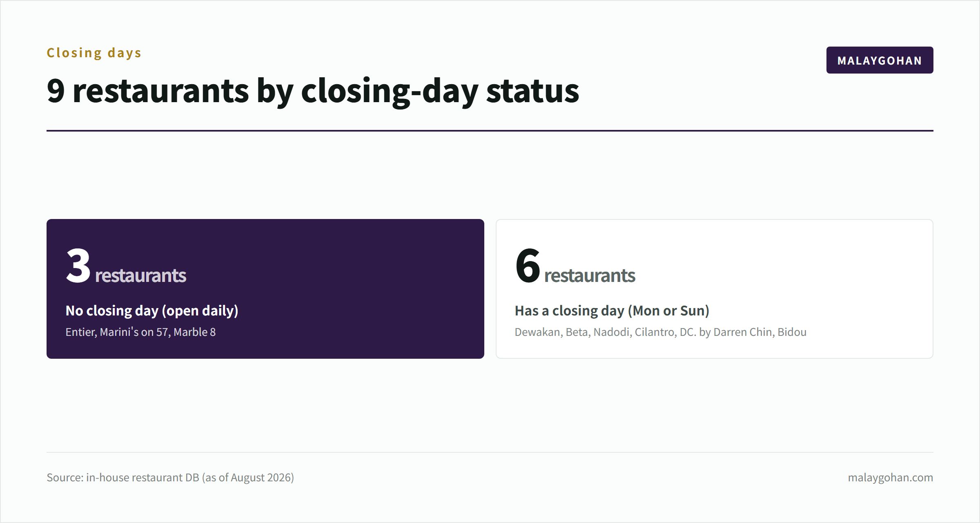Click the purple divider line under the title
Image resolution: width=980 pixels, height=523 pixels.
pyautogui.click(x=490, y=131)
